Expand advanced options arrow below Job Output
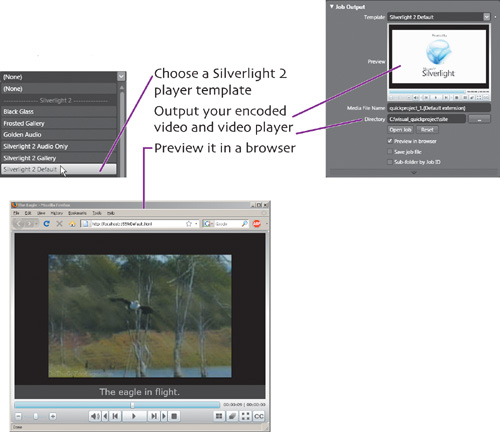 (x=414, y=172)
